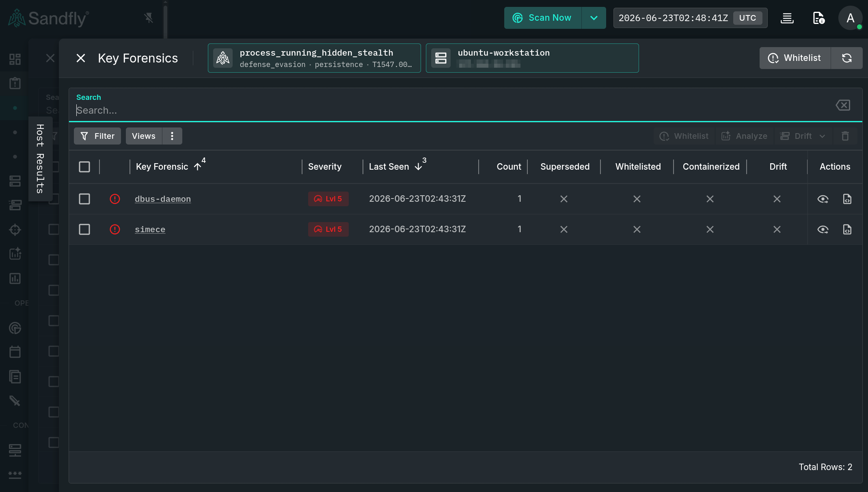The width and height of the screenshot is (868, 492).
Task: Open the dbus-daemon link
Action: [x=163, y=199]
